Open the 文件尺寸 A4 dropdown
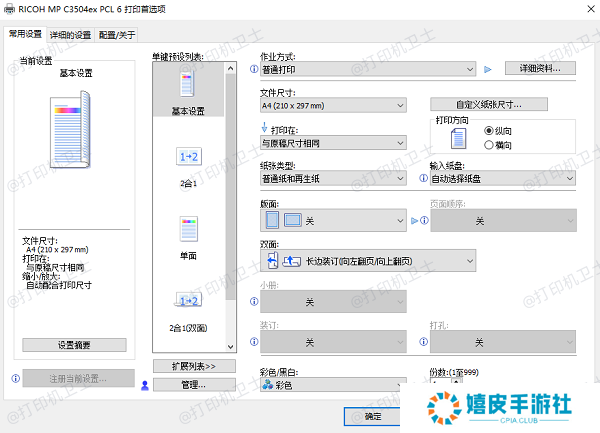 pyautogui.click(x=332, y=105)
